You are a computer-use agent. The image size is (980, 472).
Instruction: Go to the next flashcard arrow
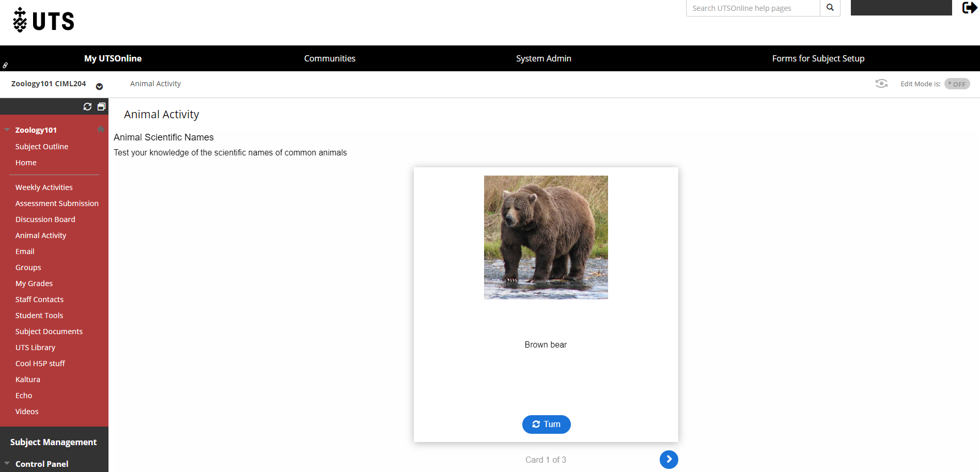pyautogui.click(x=668, y=460)
